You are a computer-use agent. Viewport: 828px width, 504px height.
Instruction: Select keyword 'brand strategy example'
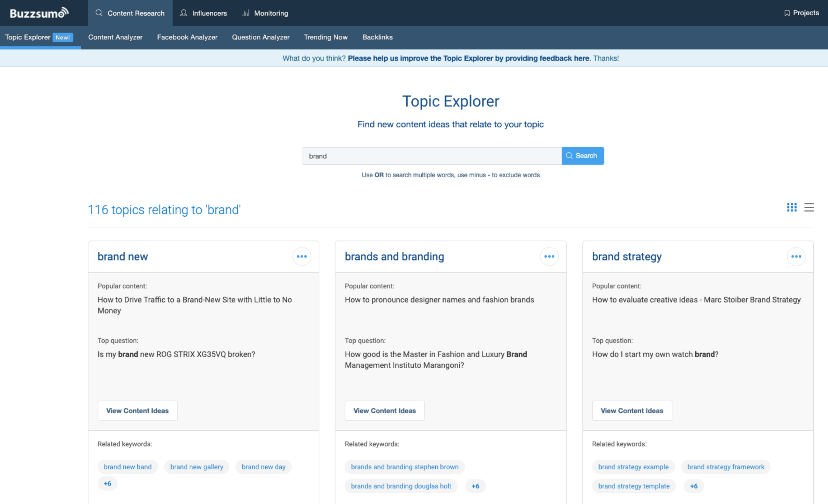[633, 467]
